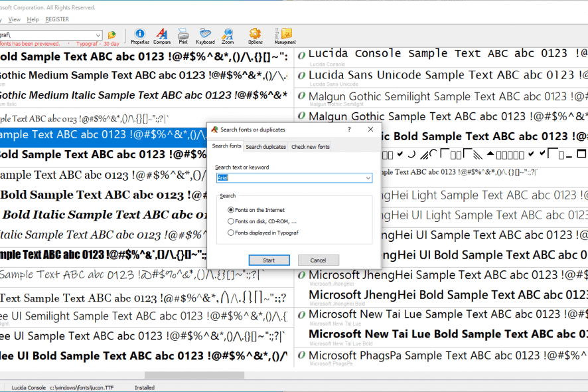The image size is (588, 392).
Task: Open the View menu
Action: pos(14,19)
